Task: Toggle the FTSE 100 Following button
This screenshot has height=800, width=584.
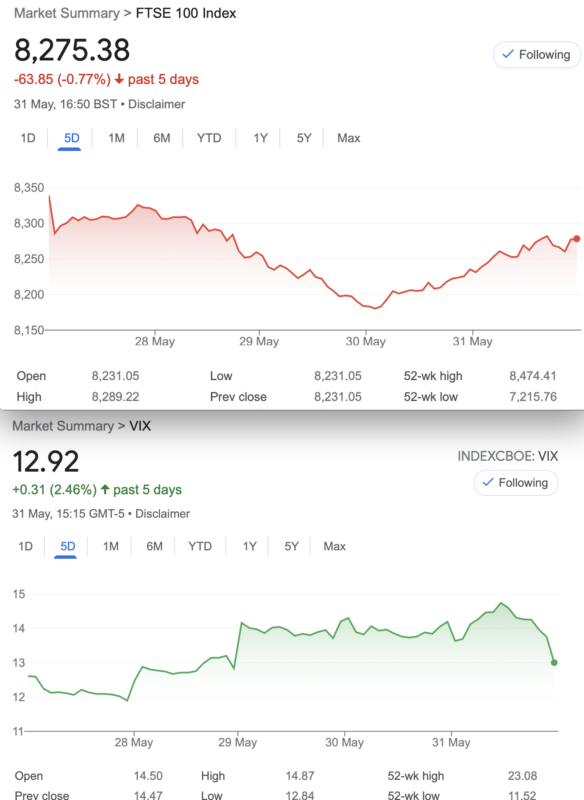Action: click(537, 55)
